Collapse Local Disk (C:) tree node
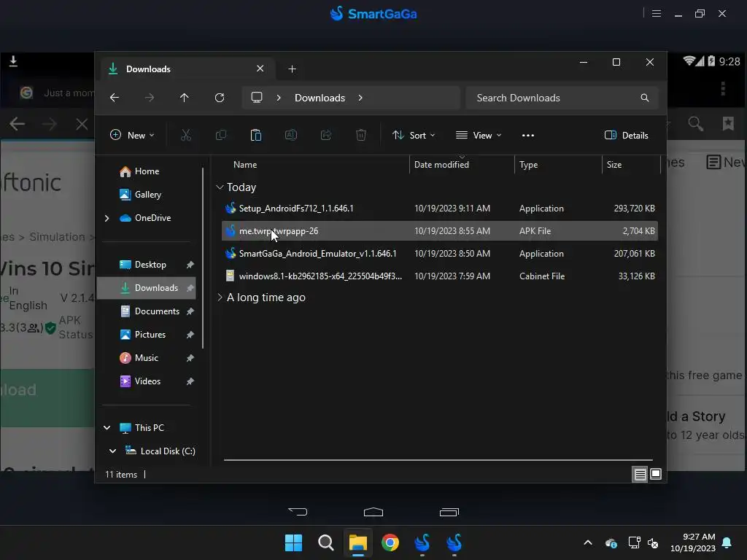Viewport: 747px width, 560px height. pos(113,451)
